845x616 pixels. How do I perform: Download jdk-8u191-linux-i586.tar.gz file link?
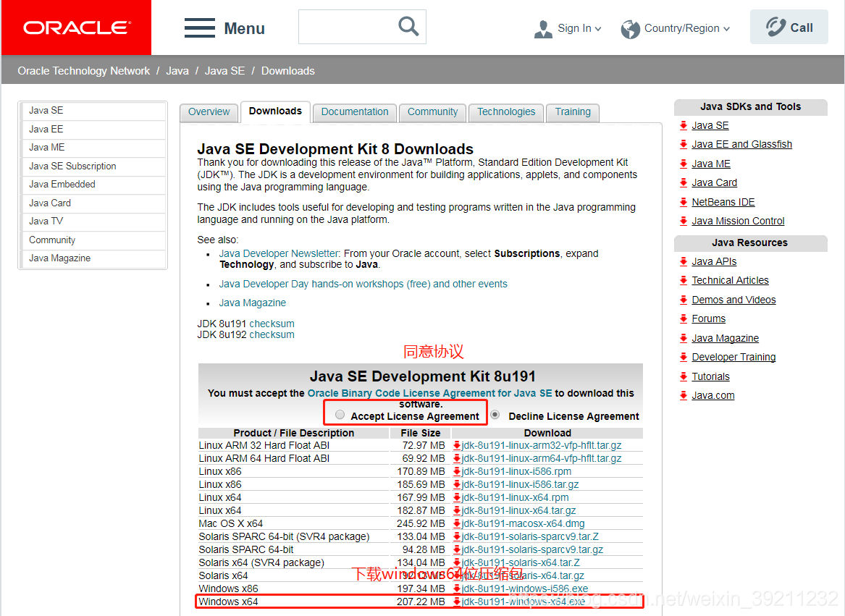[520, 484]
